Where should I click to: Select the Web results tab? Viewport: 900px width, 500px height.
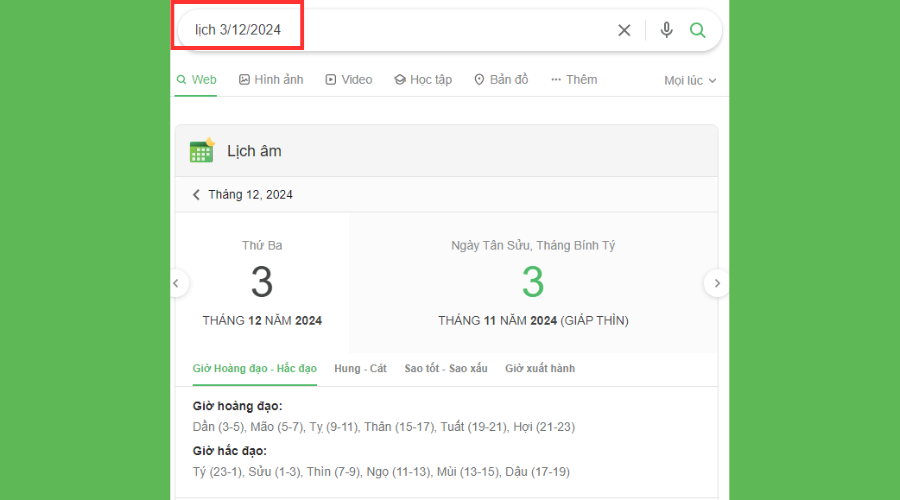[196, 80]
